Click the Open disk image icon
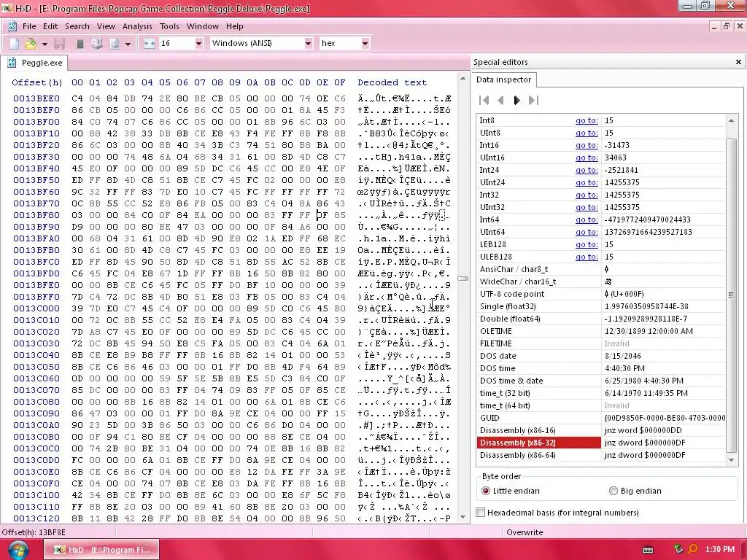 115,43
